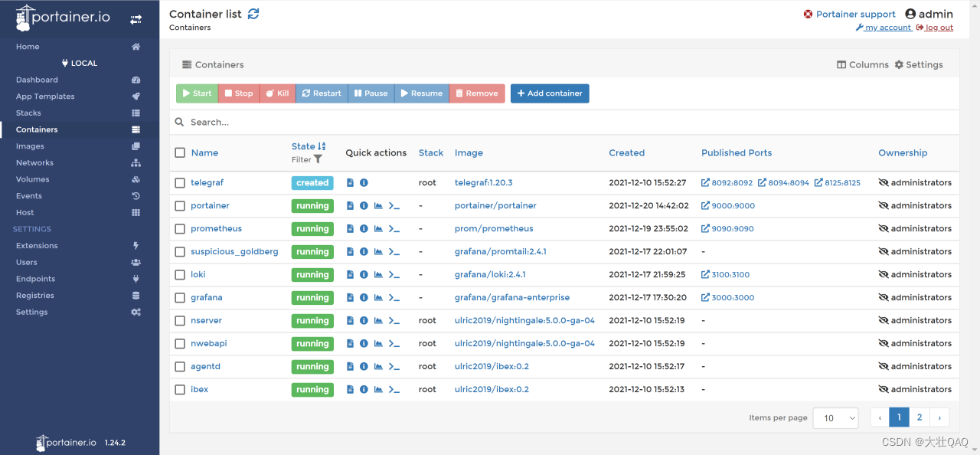Open console icon for suspicious_goldberg container

[394, 252]
